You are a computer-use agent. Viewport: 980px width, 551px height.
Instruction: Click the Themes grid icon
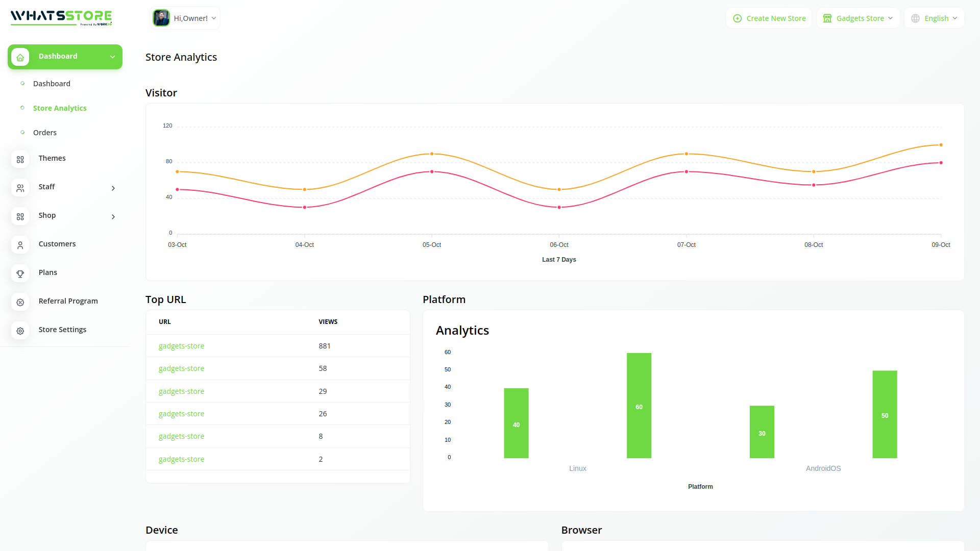(20, 159)
